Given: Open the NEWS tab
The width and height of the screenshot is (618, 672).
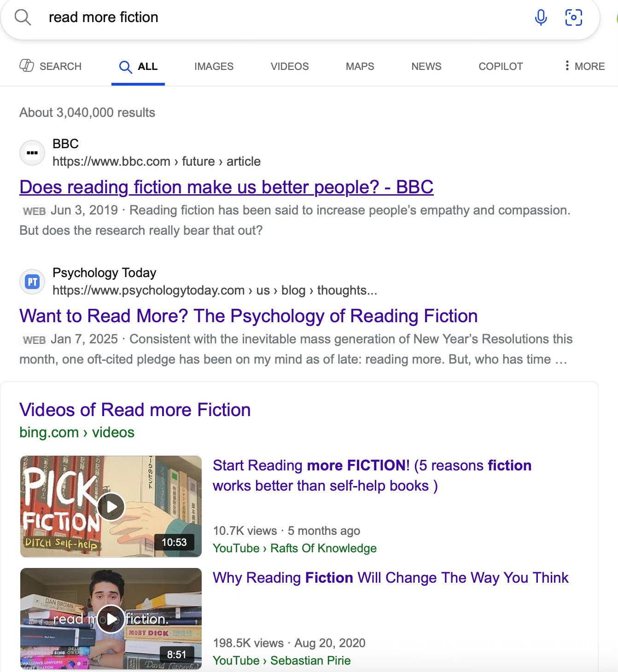Looking at the screenshot, I should coord(426,66).
